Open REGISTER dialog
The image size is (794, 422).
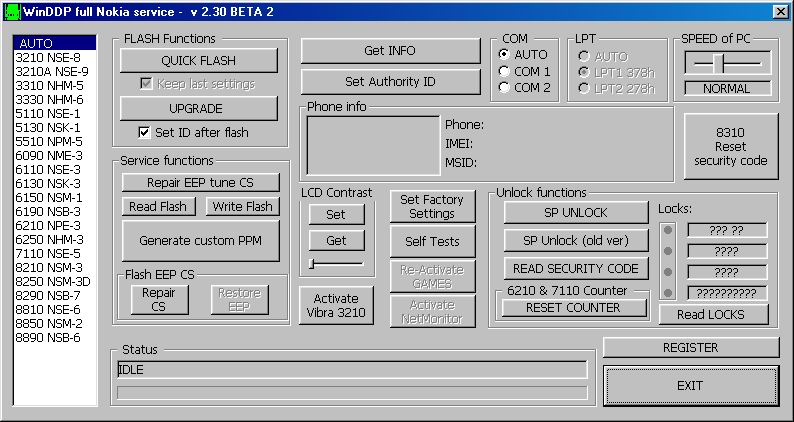[691, 348]
